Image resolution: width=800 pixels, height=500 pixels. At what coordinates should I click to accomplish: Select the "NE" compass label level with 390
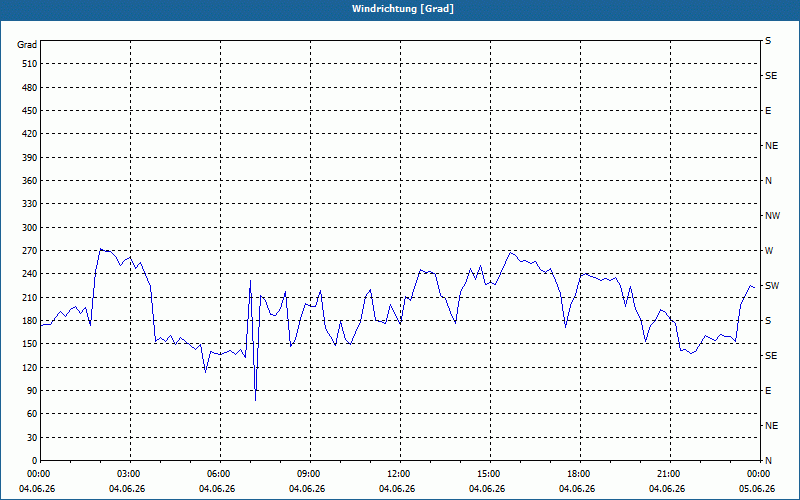pos(772,146)
